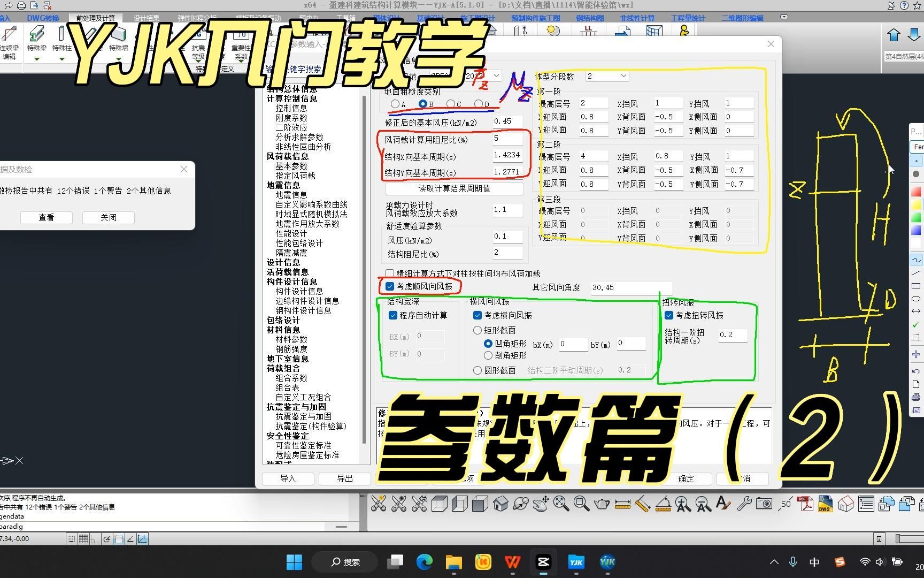Expand the 特殊梁 dropdown arrow
The height and width of the screenshot is (578, 924).
tap(37, 59)
